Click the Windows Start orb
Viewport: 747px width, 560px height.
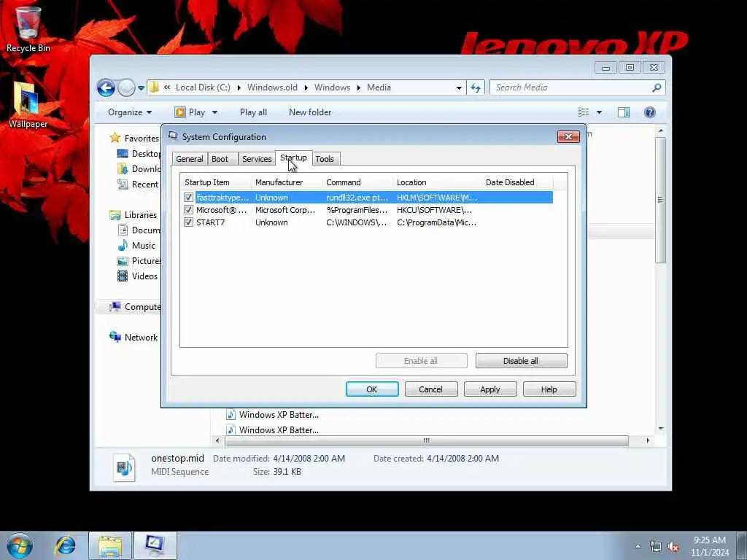click(20, 545)
